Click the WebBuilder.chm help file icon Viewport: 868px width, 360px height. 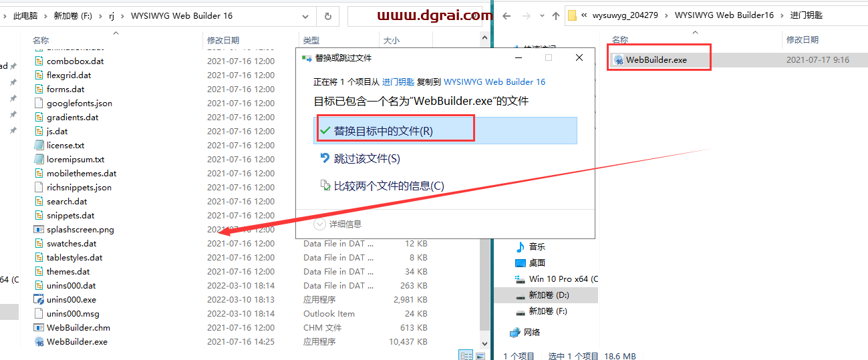pos(39,327)
